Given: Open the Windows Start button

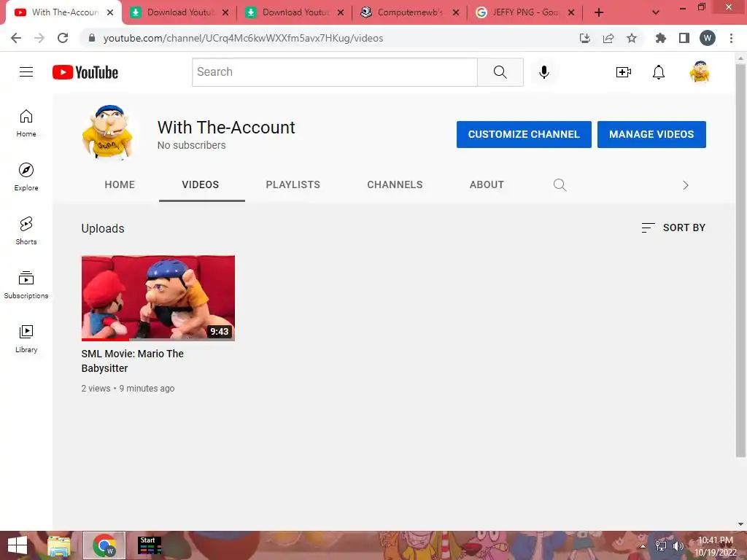Looking at the screenshot, I should 18,545.
